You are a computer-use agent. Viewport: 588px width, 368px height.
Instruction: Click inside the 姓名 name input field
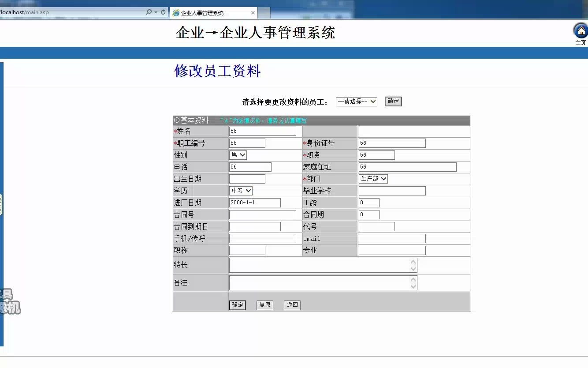[262, 131]
